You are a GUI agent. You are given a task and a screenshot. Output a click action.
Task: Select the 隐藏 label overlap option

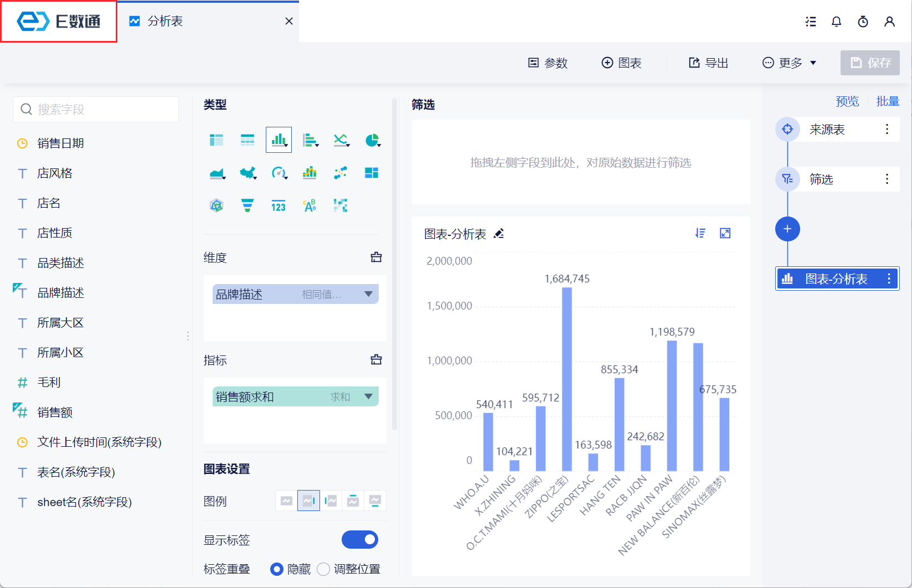tap(277, 569)
